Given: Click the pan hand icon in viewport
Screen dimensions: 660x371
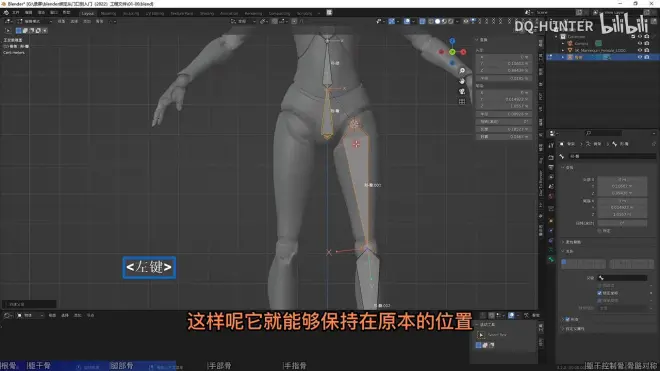Looking at the screenshot, I should [x=462, y=81].
